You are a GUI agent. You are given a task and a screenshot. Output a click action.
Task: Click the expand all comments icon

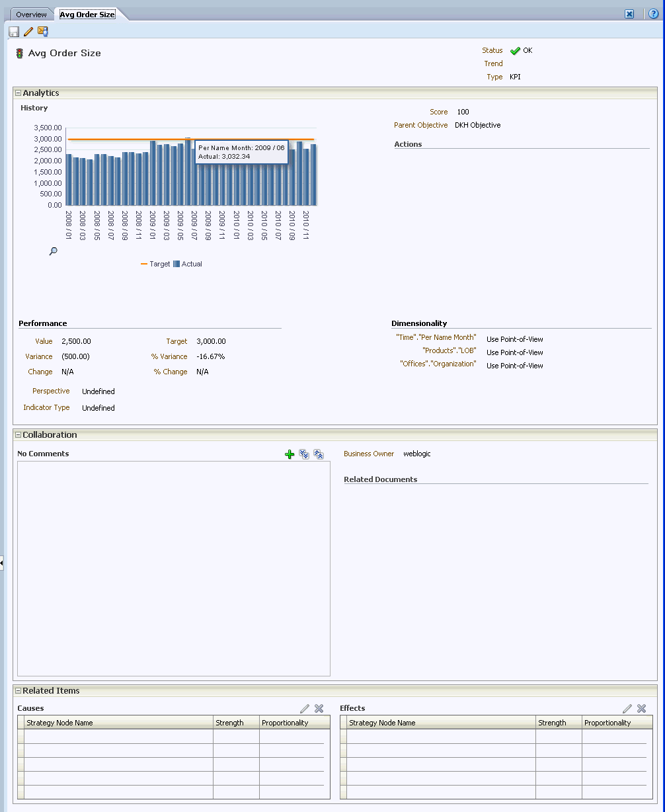[x=304, y=454]
